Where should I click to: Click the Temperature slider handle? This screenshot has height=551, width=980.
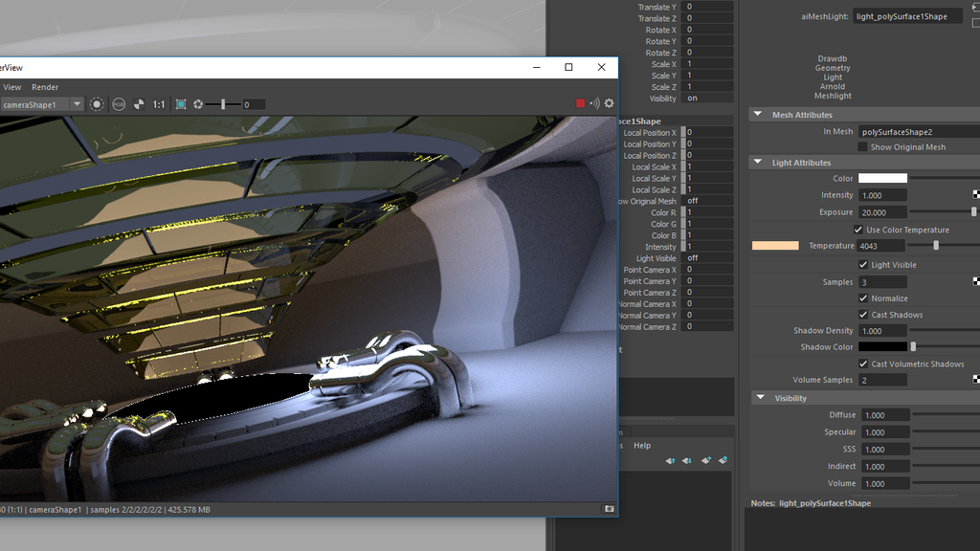936,246
